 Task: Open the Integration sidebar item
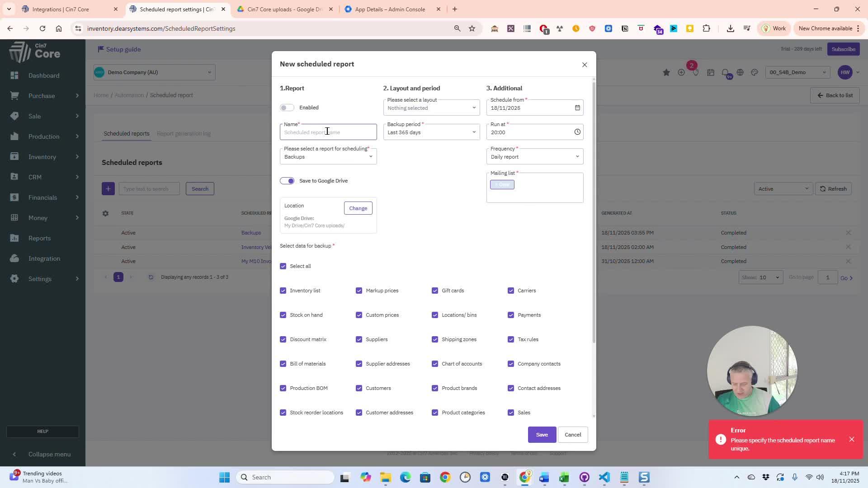[44, 258]
